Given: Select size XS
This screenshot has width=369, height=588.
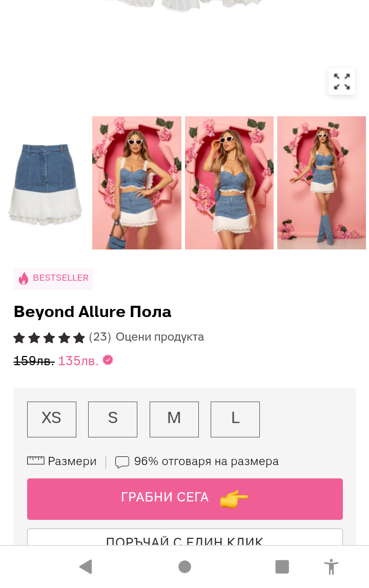Looking at the screenshot, I should pos(52,419).
